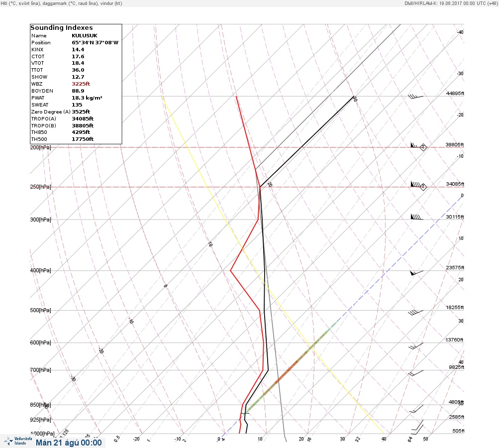Click the 500[hPa] pressure label
This screenshot has height=448, width=499.
[40, 310]
